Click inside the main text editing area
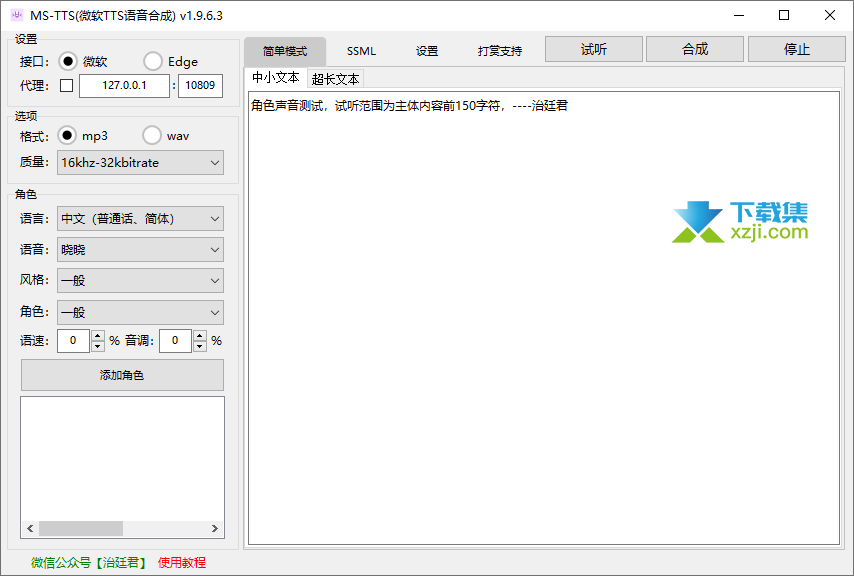Image resolution: width=854 pixels, height=576 pixels. (544, 318)
